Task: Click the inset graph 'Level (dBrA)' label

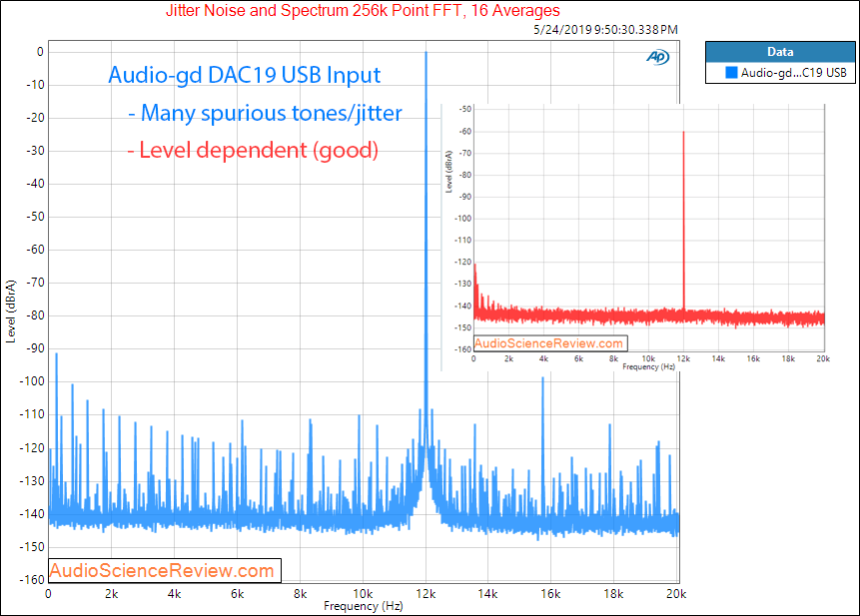Action: click(448, 172)
